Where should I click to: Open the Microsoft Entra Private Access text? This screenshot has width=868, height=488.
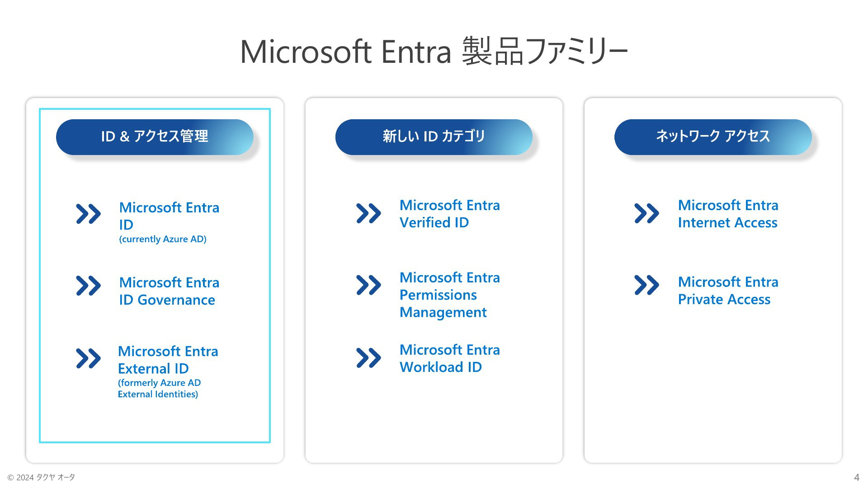tap(728, 291)
